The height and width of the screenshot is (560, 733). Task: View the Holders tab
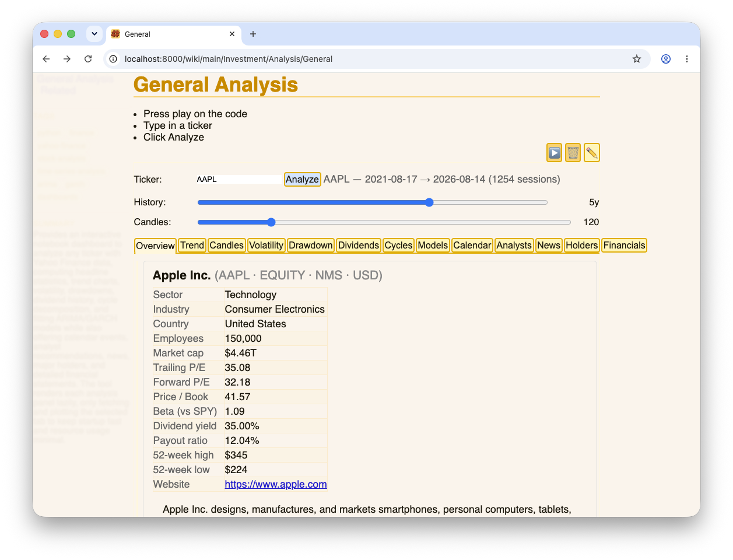581,246
